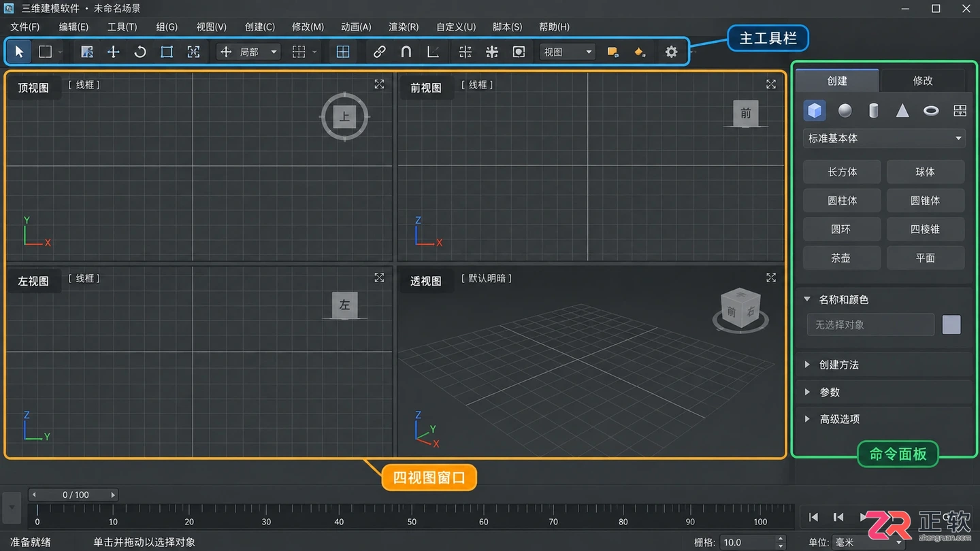980x551 pixels.
Task: Expand the 参数 section
Action: pos(807,392)
